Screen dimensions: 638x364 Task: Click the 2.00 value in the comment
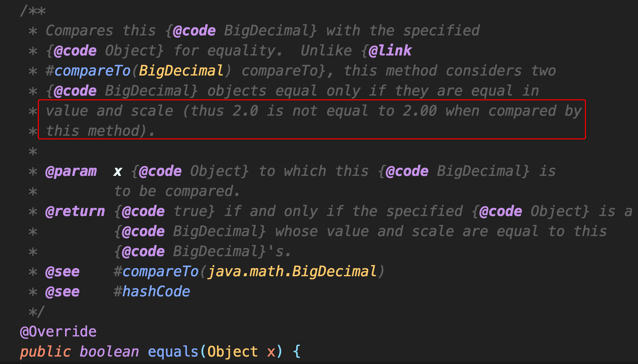[x=420, y=111]
